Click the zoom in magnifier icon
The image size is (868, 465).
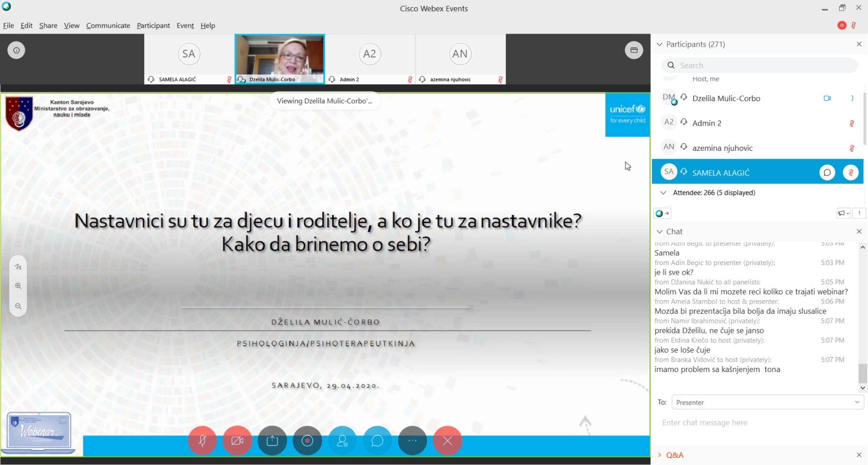pos(18,286)
